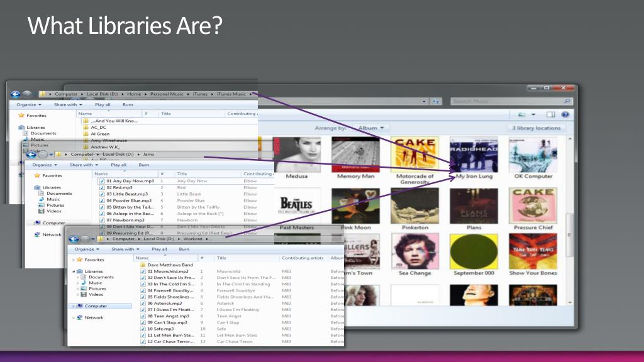The width and height of the screenshot is (644, 362).
Task: Click the Favorites star in the iTunes Music sidebar
Action: (x=21, y=116)
